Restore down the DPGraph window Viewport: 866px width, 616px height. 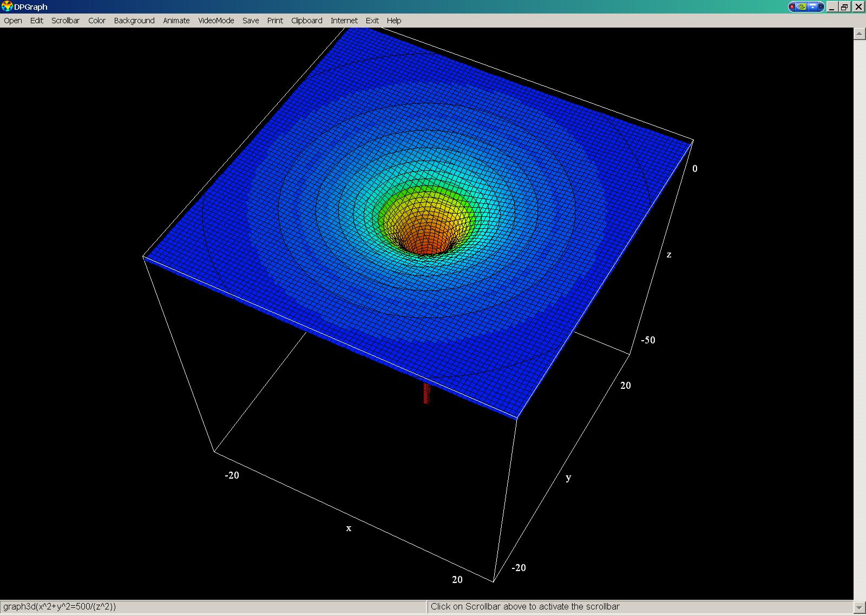pos(844,6)
